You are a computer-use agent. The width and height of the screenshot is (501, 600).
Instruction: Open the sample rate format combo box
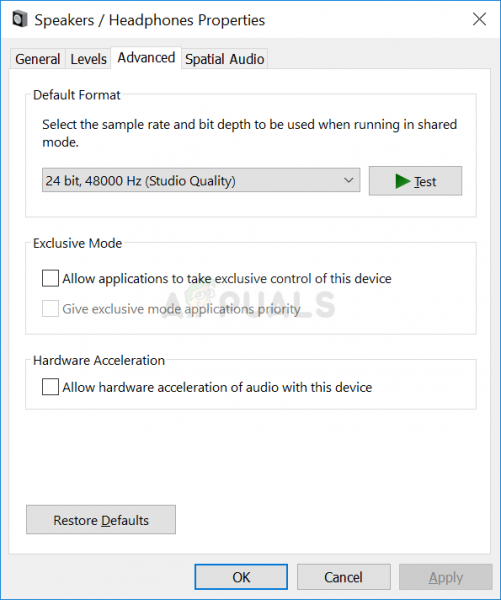pos(201,180)
